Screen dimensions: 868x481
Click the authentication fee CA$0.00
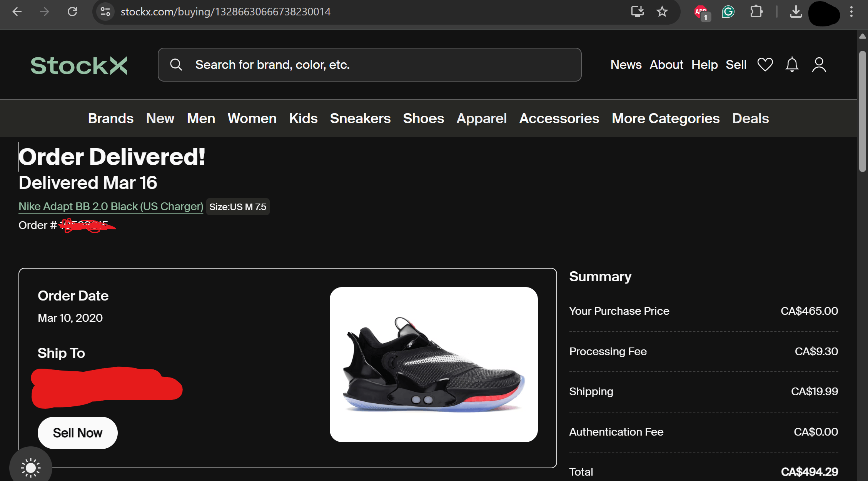tap(816, 432)
